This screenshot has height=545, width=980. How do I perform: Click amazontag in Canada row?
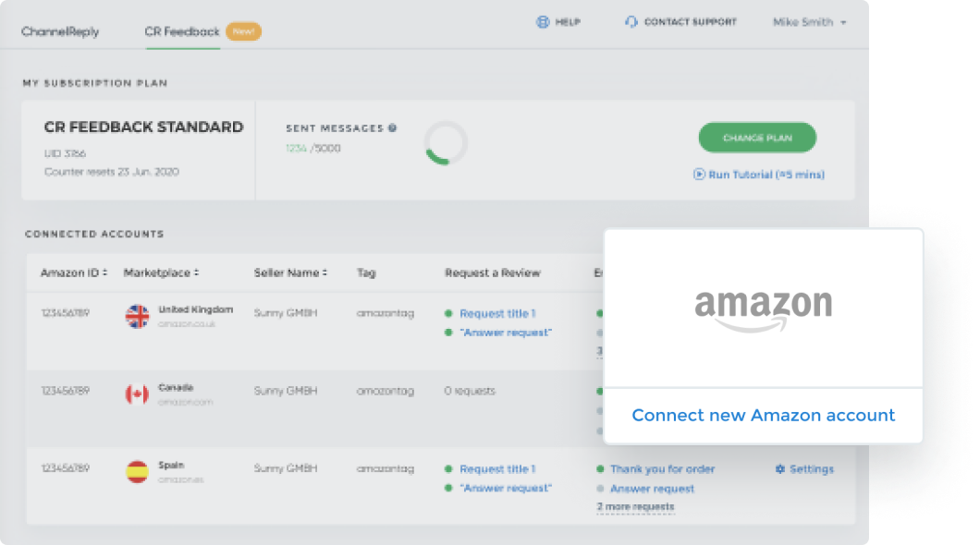coord(385,391)
